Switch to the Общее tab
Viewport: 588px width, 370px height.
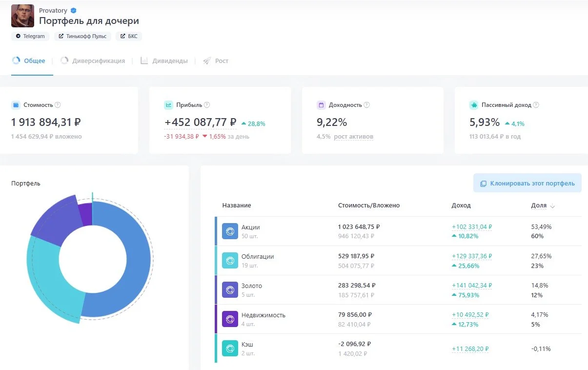pyautogui.click(x=29, y=61)
